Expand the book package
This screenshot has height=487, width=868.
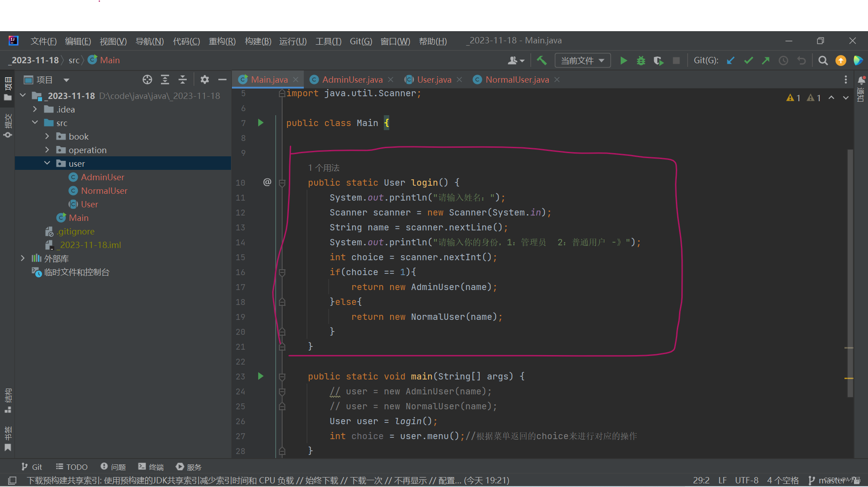tap(47, 136)
